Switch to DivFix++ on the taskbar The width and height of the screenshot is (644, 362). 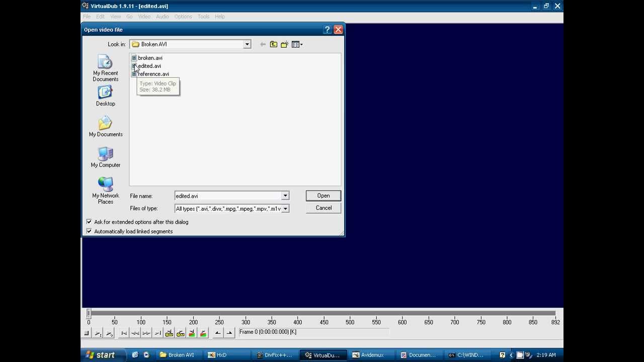click(275, 355)
